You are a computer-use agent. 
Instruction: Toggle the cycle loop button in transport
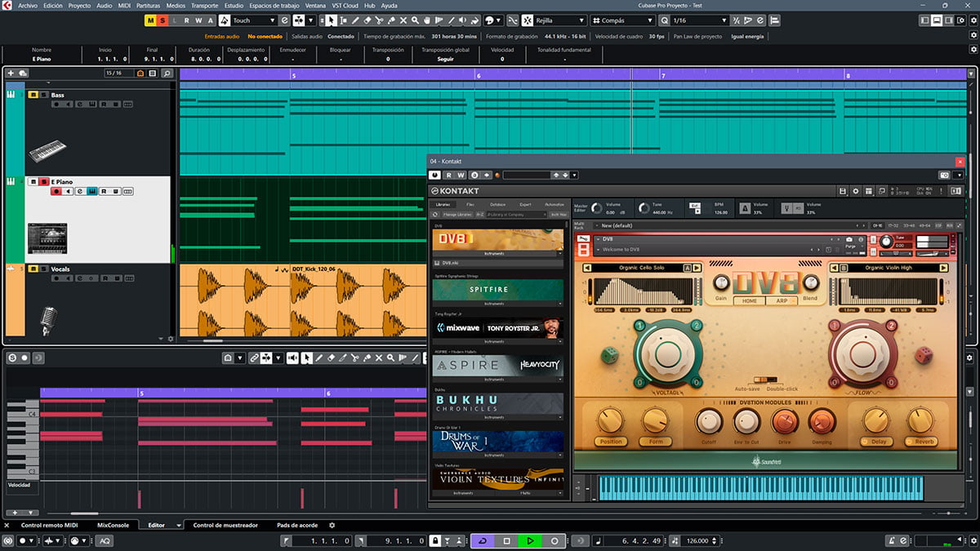[x=483, y=540]
